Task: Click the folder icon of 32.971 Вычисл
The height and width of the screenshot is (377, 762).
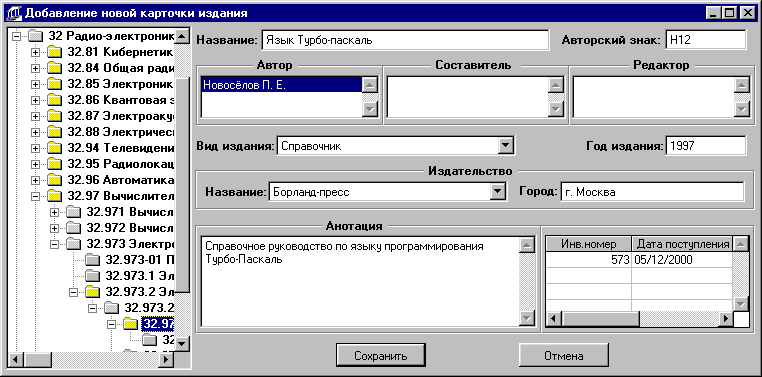Action: point(73,212)
